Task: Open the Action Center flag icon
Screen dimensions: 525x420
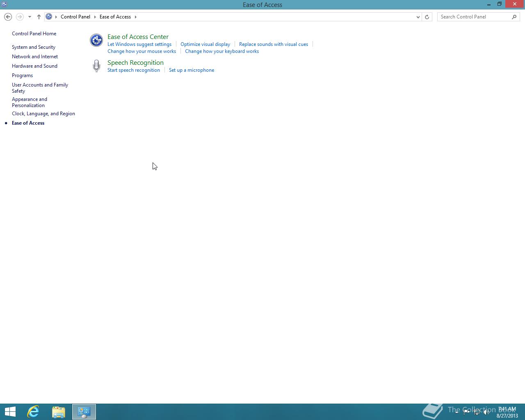Action: 467,412
